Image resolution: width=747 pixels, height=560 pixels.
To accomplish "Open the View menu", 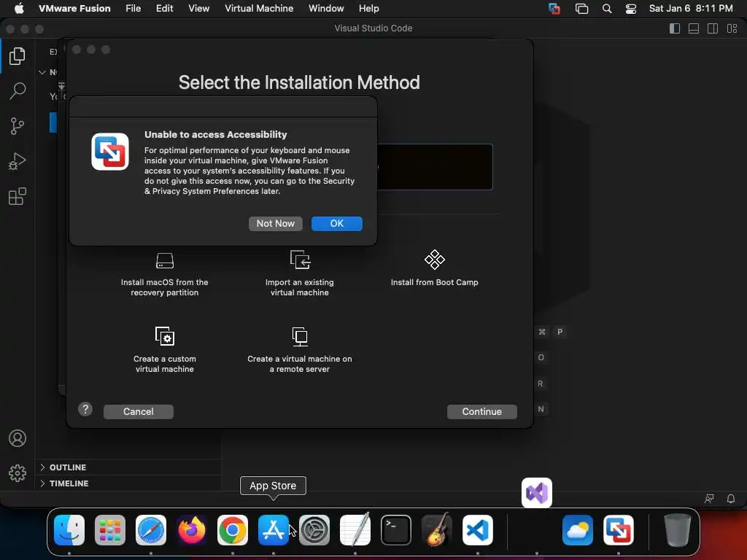I will 198,9.
